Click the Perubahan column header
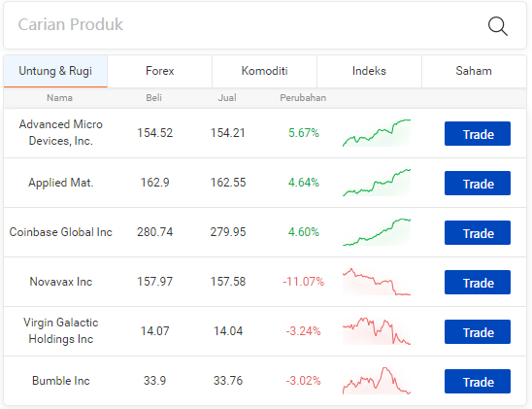The image size is (532, 409). point(303,98)
